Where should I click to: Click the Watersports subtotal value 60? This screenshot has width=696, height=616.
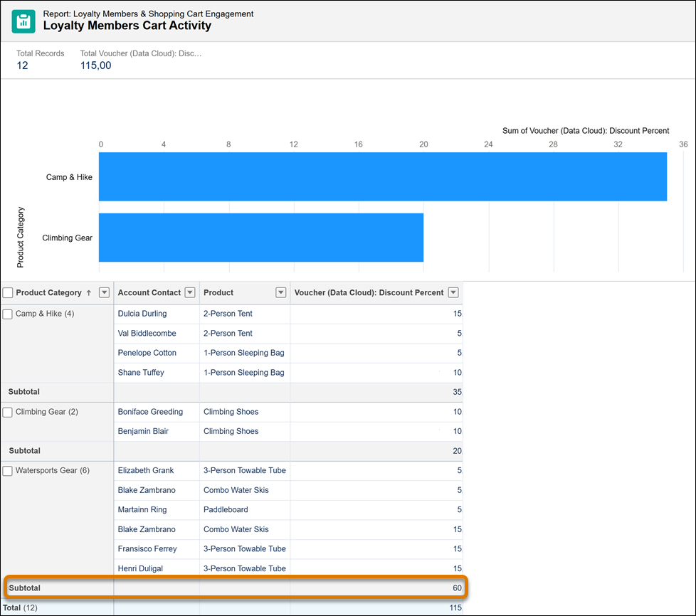[x=457, y=588]
